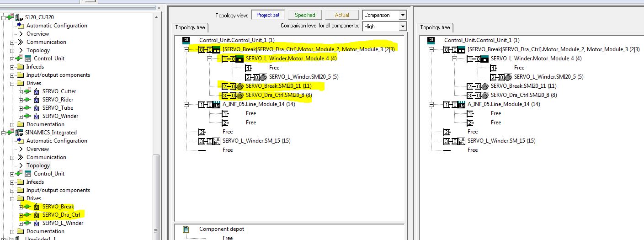The width and height of the screenshot is (644, 240).
Task: Select the SERVO_Cutter drive icon
Action: click(x=36, y=91)
